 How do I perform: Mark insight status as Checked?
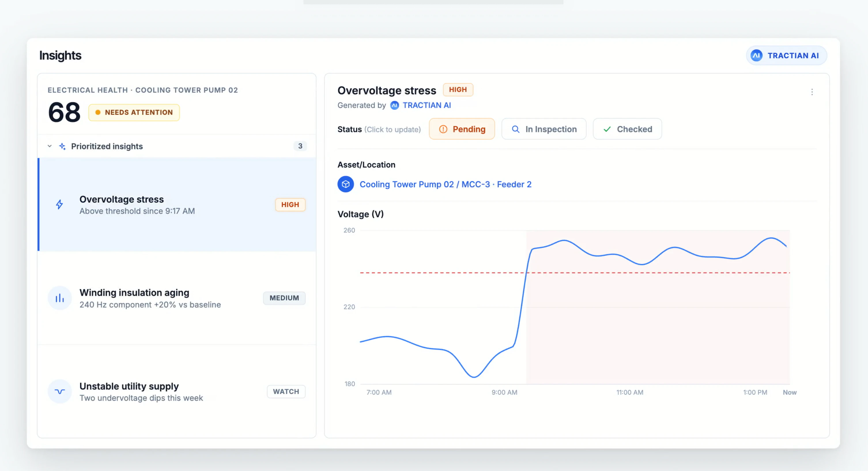(x=627, y=129)
